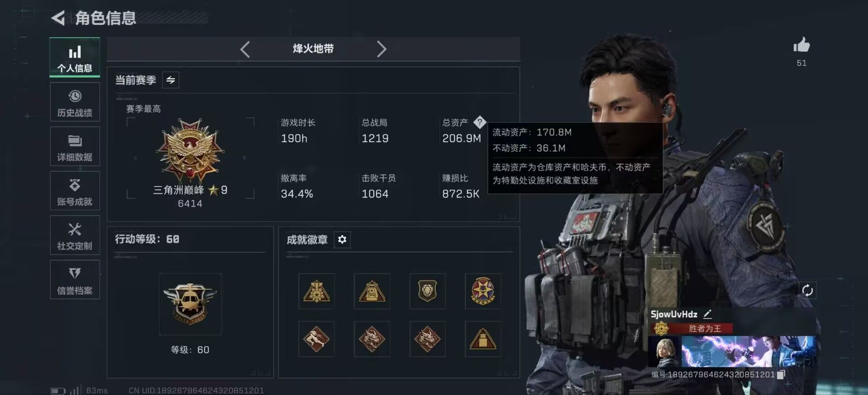Edit the SjowUvHdz nickname
Viewport: 868px width, 395px height.
pyautogui.click(x=708, y=314)
